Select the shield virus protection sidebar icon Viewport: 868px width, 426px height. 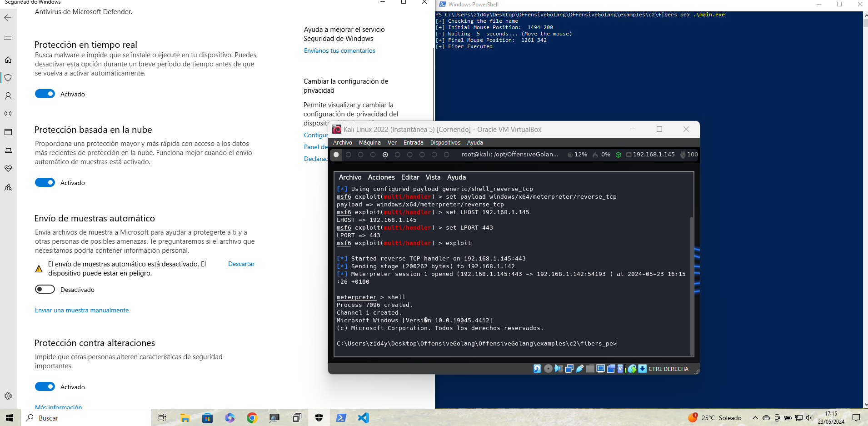(8, 78)
